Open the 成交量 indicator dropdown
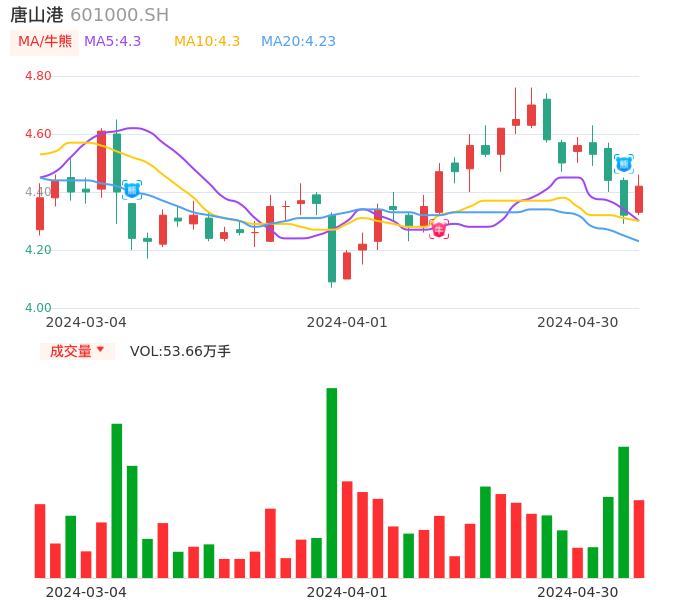The width and height of the screenshot is (686, 606). (x=77, y=351)
